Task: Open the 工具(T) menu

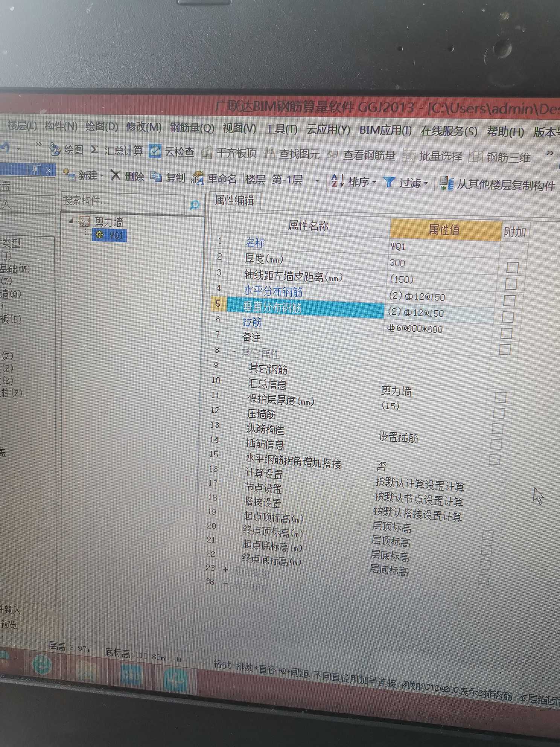Action: (x=281, y=129)
